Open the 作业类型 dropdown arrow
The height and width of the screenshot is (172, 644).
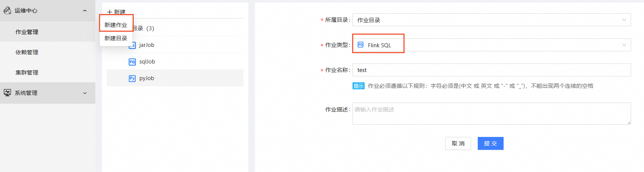(624, 45)
